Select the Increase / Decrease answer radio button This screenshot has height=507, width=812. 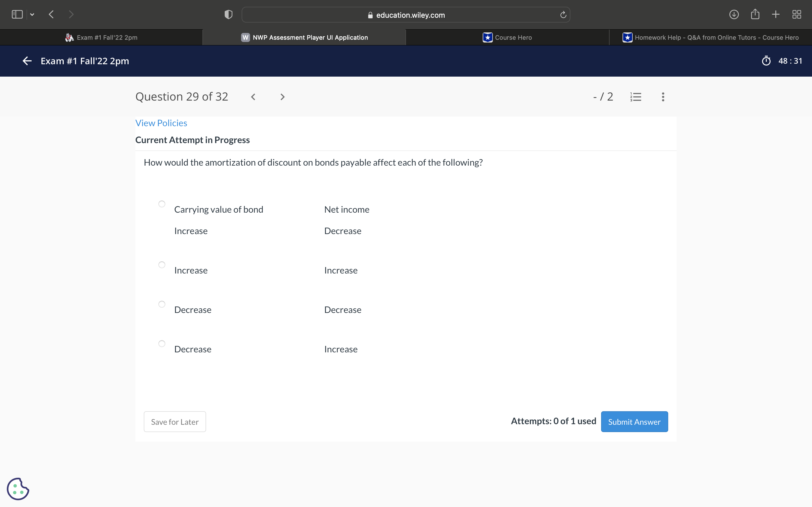click(162, 204)
